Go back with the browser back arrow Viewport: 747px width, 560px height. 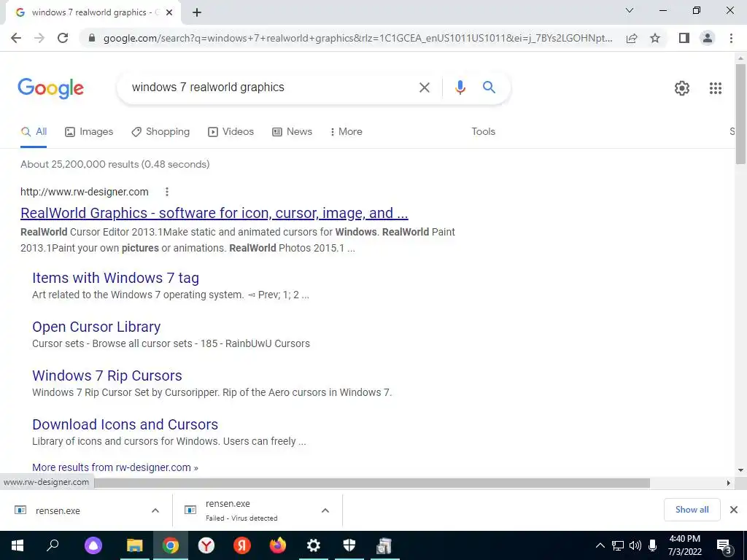(x=16, y=38)
